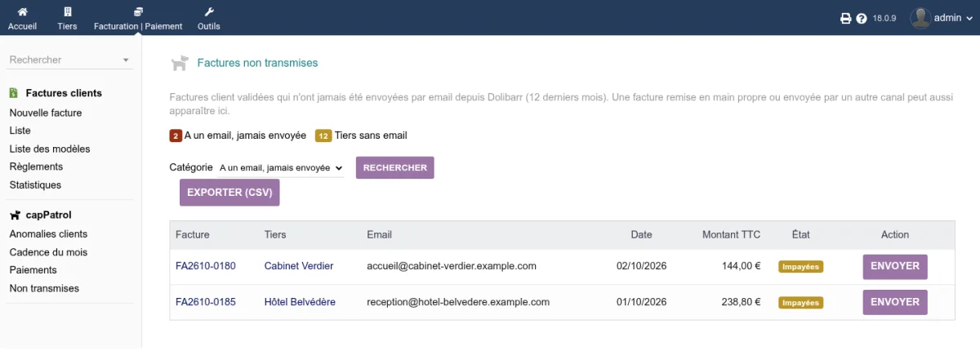Open Cadence du mois under capPatrol
The image size is (980, 351).
coord(48,252)
